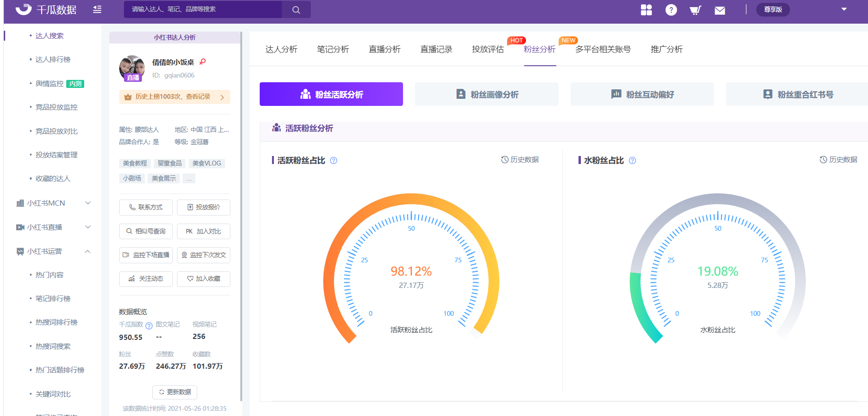The width and height of the screenshot is (868, 416).
Task: Click the 小红书运营 chart icon
Action: [20, 251]
